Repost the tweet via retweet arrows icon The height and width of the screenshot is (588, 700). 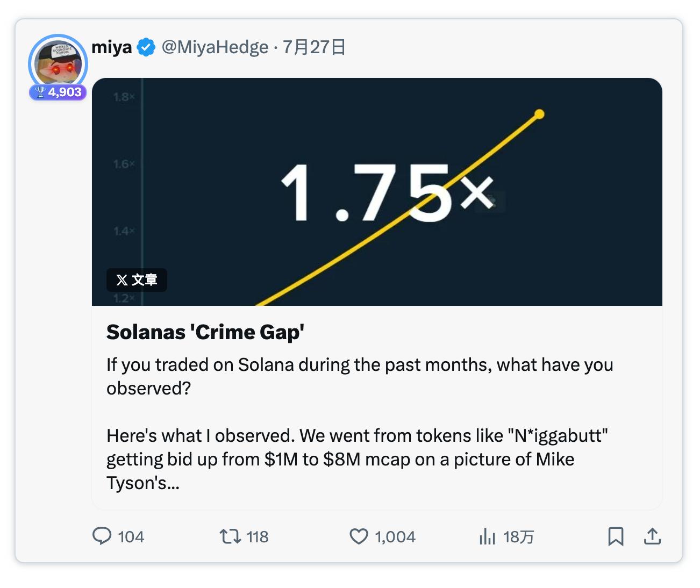[x=230, y=536]
